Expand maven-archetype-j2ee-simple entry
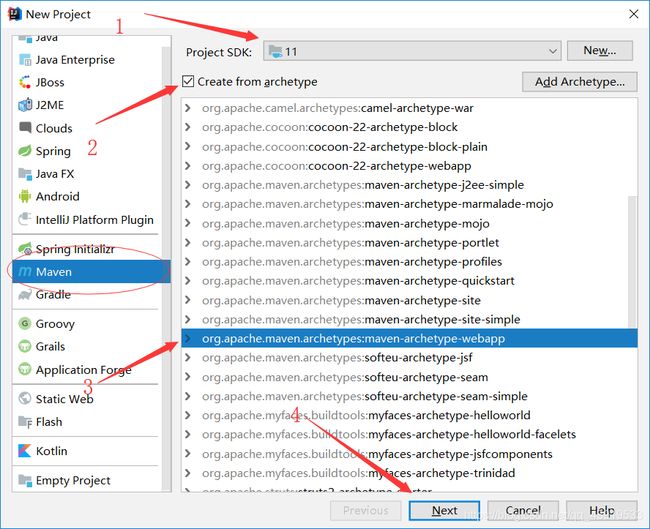The image size is (650, 529). coord(188,184)
